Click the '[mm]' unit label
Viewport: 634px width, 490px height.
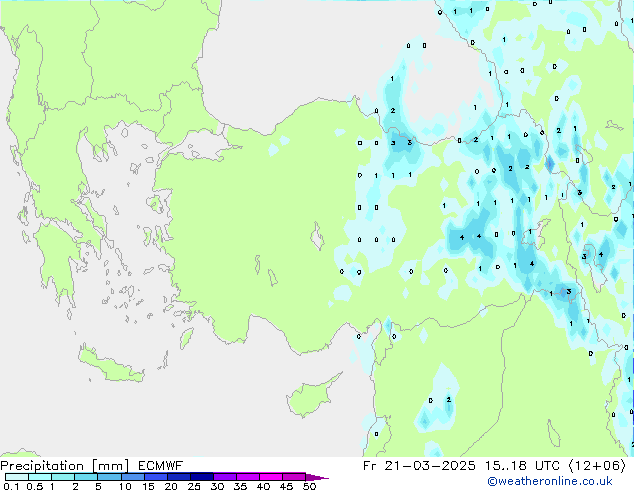click(x=110, y=466)
